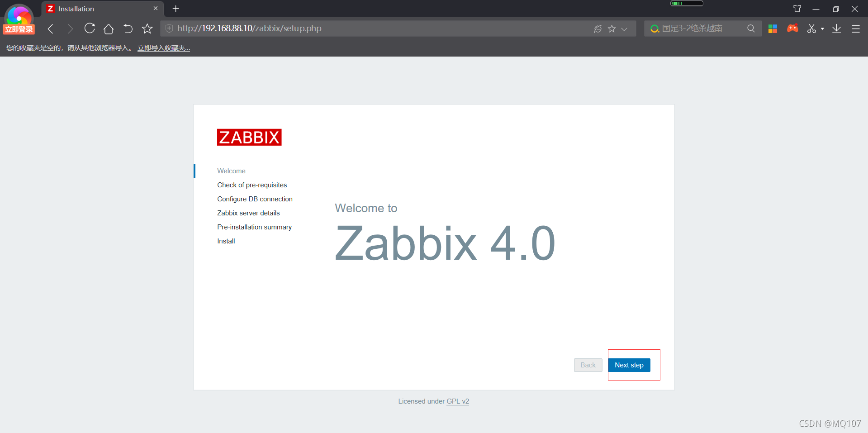This screenshot has width=868, height=433.
Task: Restore down the browser window
Action: point(835,9)
